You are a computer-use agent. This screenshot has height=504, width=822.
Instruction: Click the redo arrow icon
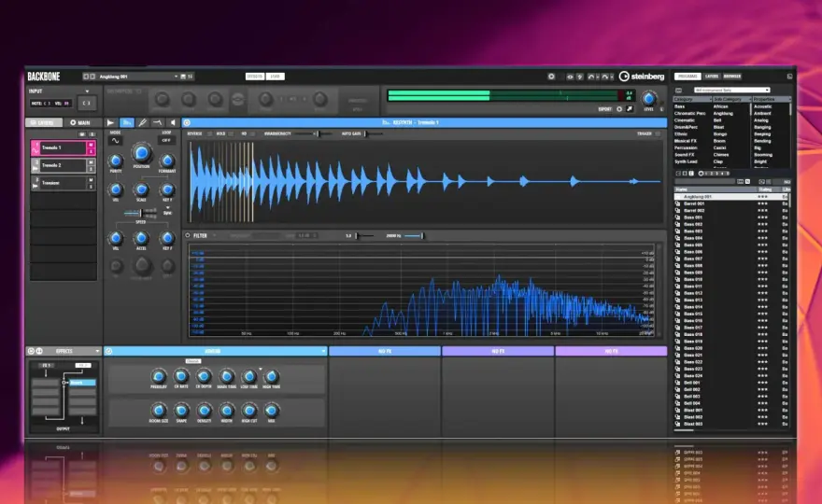pyautogui.click(x=605, y=77)
